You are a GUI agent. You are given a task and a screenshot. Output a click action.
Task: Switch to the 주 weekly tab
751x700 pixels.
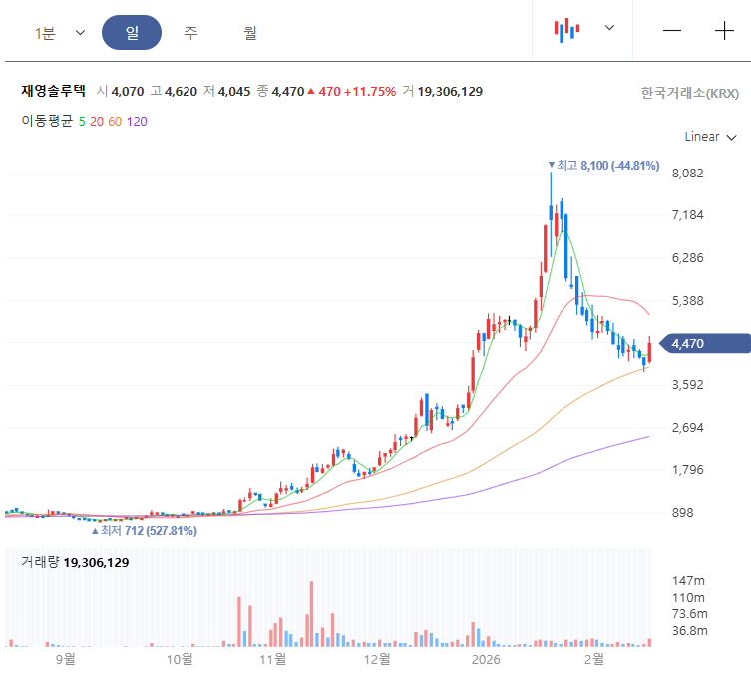pos(190,33)
